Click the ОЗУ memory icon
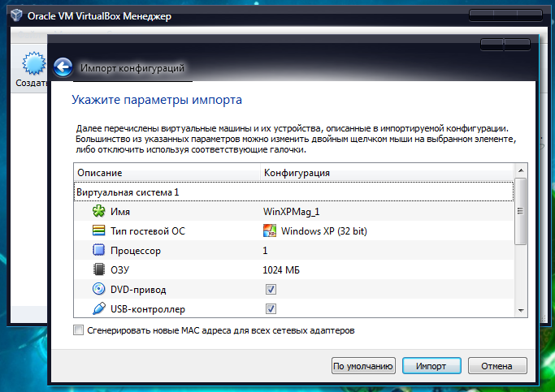 [99, 269]
